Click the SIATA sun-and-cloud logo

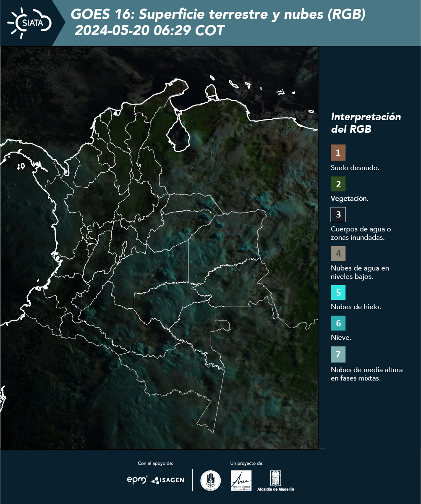click(x=29, y=22)
